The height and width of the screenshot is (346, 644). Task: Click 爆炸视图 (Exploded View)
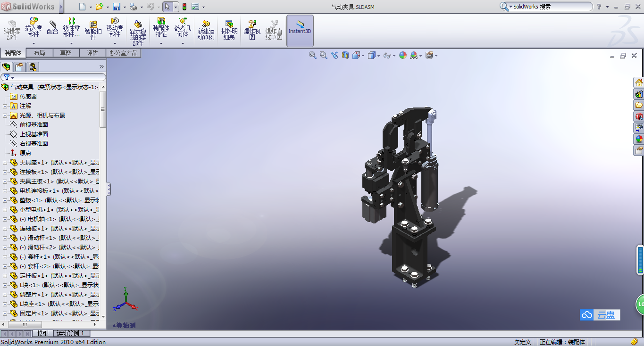click(x=252, y=31)
